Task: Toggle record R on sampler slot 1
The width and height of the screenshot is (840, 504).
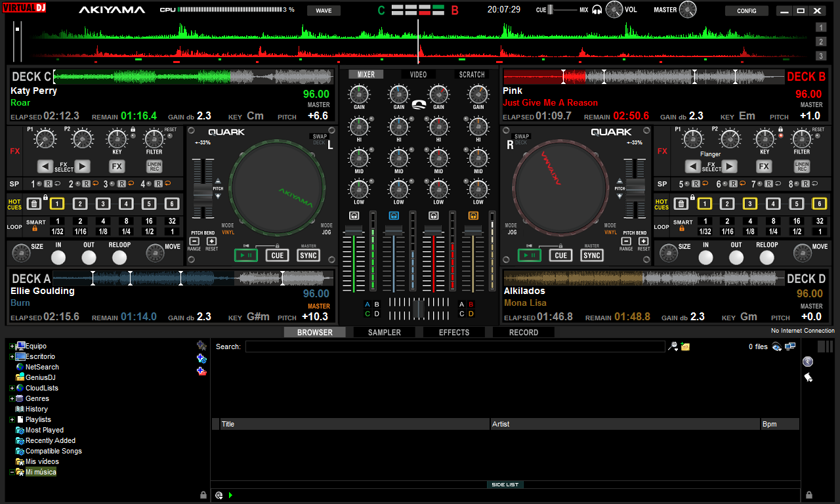Action: pyautogui.click(x=48, y=184)
